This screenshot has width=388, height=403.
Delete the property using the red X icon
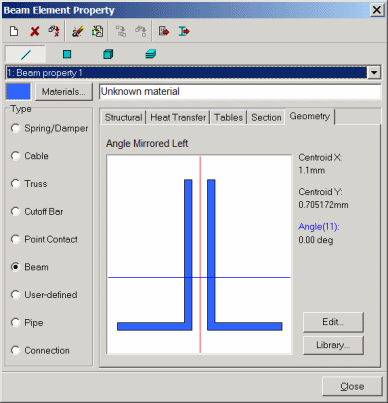pos(34,32)
